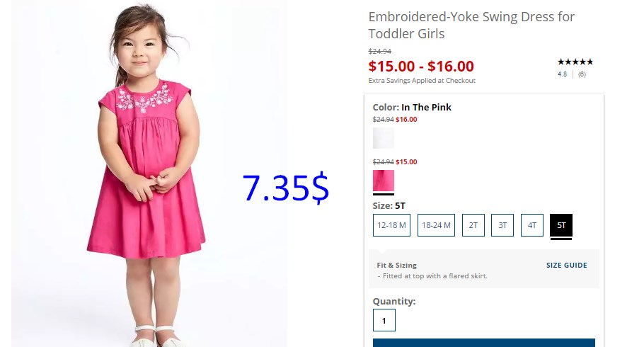Click the toddler girl product photo
Viewport: 644px width, 347px height.
[x=149, y=173]
